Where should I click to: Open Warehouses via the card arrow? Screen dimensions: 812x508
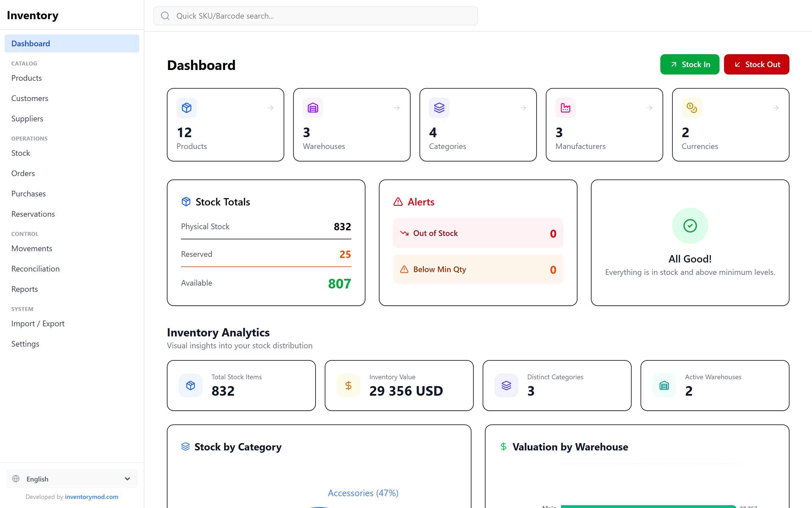[x=397, y=108]
